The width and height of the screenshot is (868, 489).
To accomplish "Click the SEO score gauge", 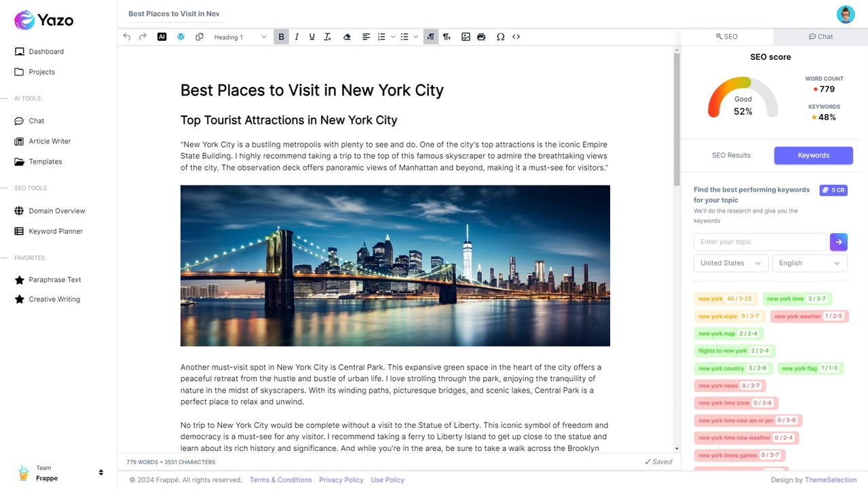I will (743, 98).
